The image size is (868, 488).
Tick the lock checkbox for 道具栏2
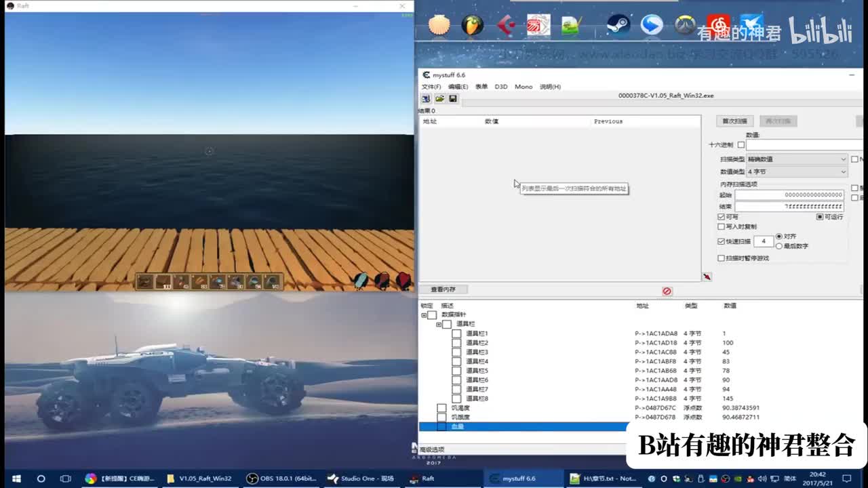tap(456, 343)
